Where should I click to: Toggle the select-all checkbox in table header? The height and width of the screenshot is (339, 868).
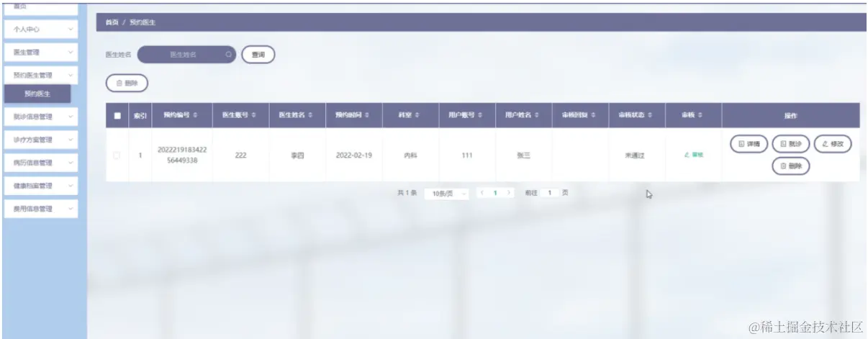[117, 115]
